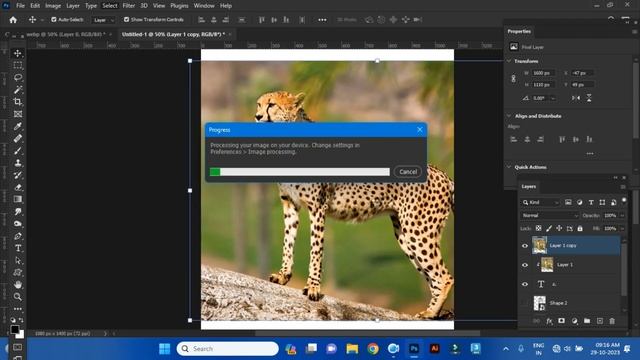Click the foreground color swatch
This screenshot has width=640, height=360.
(x=15, y=329)
